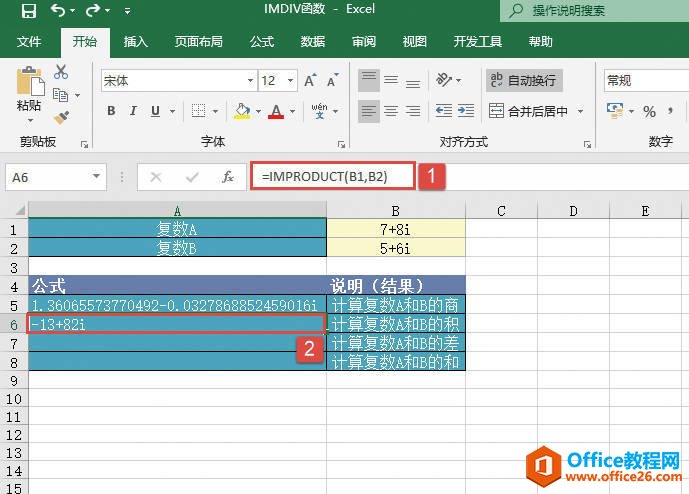Viewport: 689px width, 494px height.
Task: Open the font color dropdown arrow
Action: point(292,111)
